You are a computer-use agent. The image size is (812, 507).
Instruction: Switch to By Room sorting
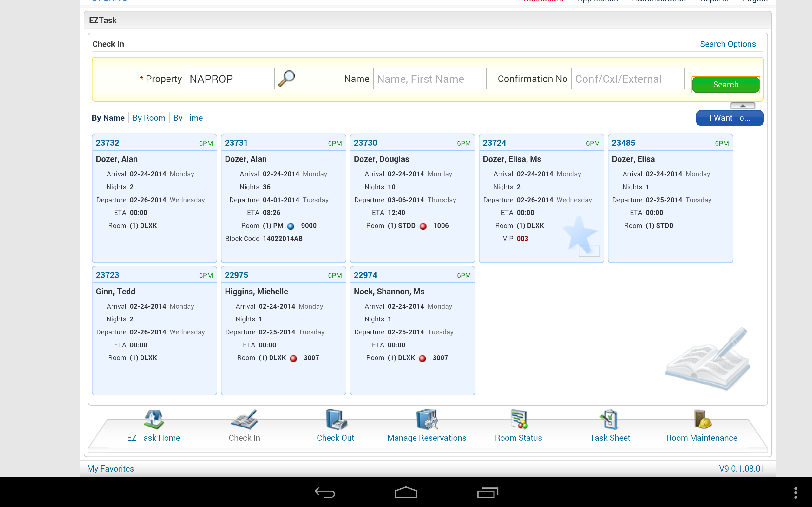[x=149, y=118]
